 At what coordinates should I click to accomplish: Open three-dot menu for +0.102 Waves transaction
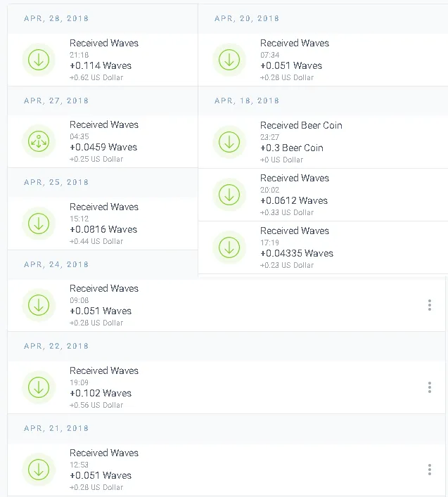pos(430,387)
